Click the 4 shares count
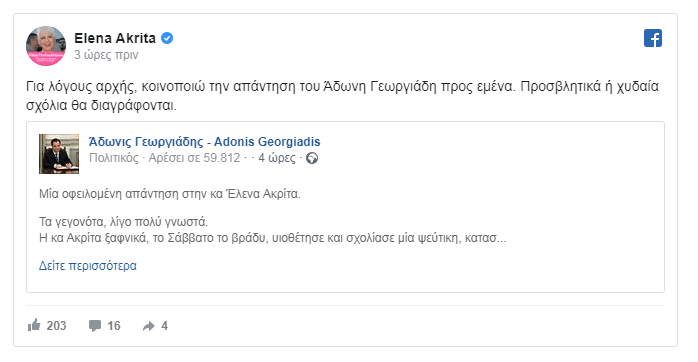 pyautogui.click(x=165, y=326)
